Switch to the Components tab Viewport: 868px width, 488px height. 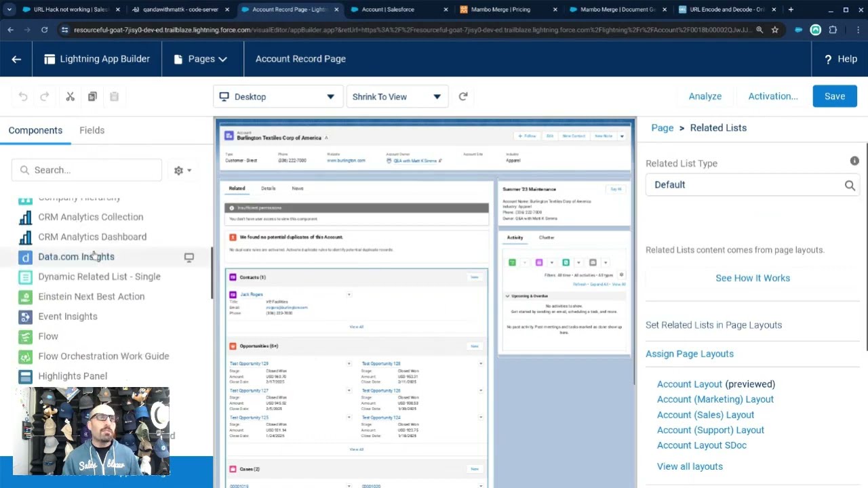coord(35,130)
